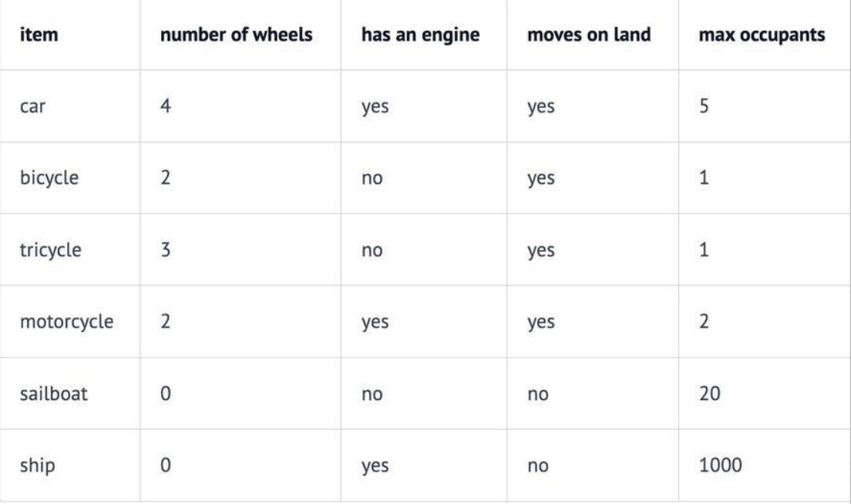Select ship's max occupants value 1000
Image resolution: width=851 pixels, height=504 pixels.
click(x=720, y=465)
